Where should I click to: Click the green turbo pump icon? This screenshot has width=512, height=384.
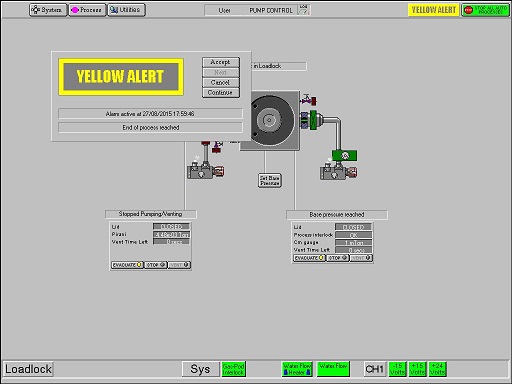point(345,155)
